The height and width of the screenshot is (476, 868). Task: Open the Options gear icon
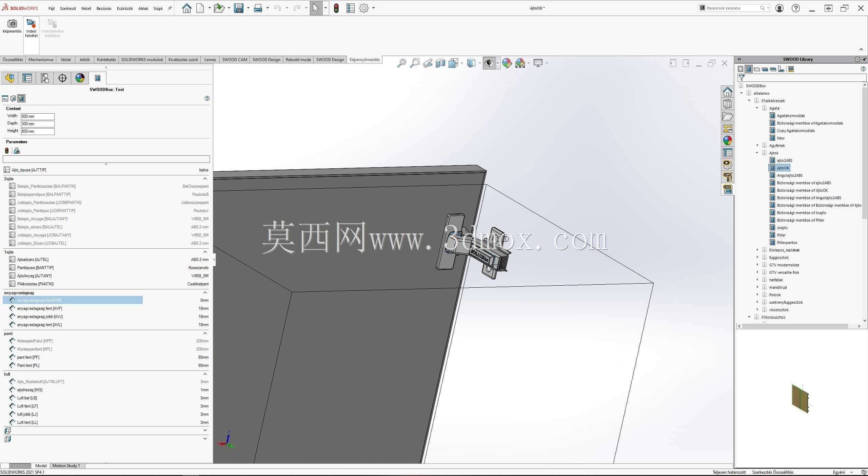(x=364, y=8)
